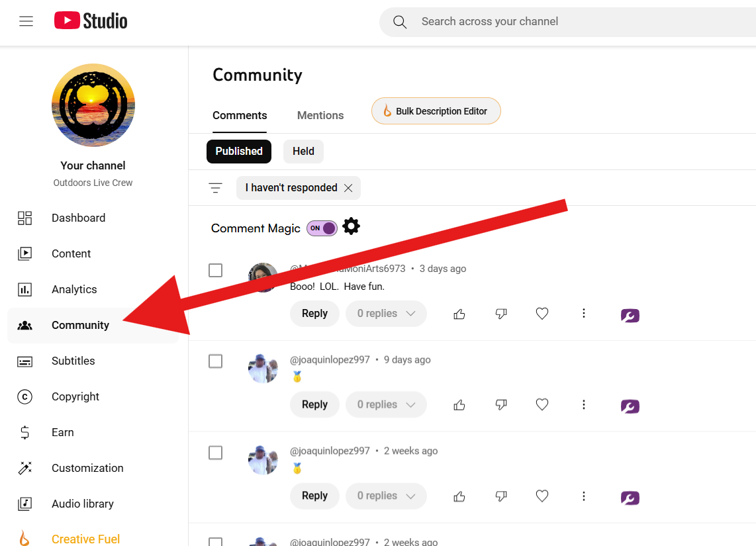
Task: Switch to the Mentions tab
Action: [320, 116]
